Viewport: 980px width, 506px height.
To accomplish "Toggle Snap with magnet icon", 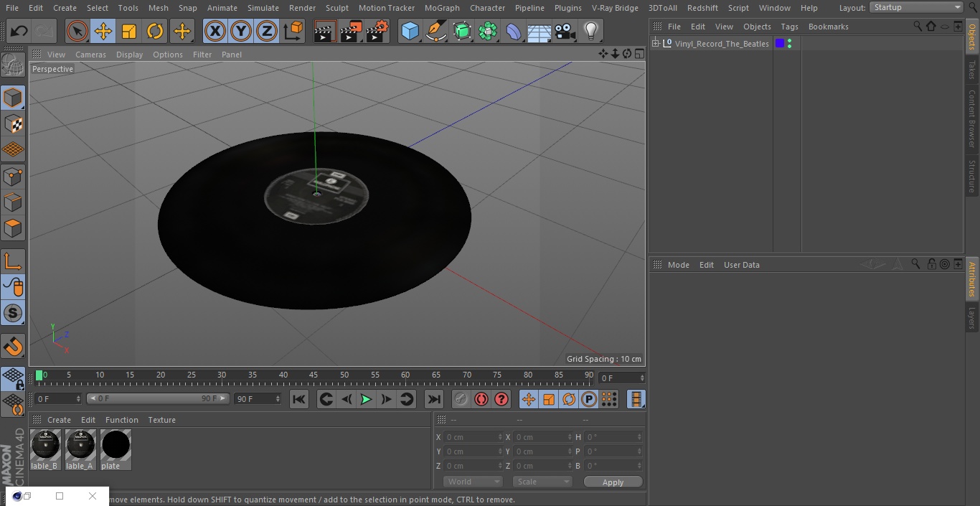I will (x=13, y=346).
